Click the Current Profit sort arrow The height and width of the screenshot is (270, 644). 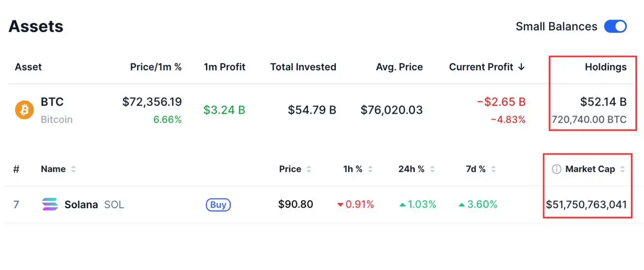click(521, 67)
